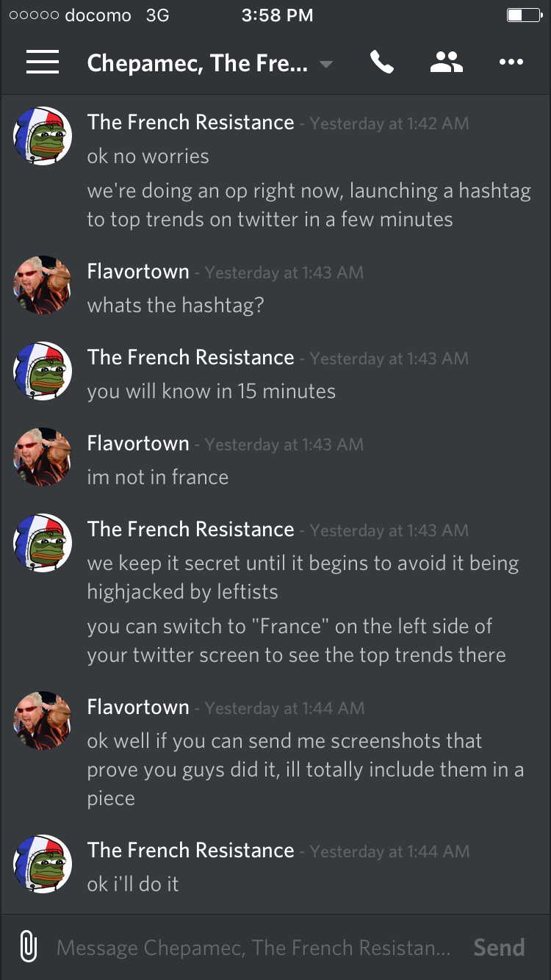Screen dimensions: 551x980
Task: Select The French Resistance name above 'ok no worries'
Action: point(190,122)
